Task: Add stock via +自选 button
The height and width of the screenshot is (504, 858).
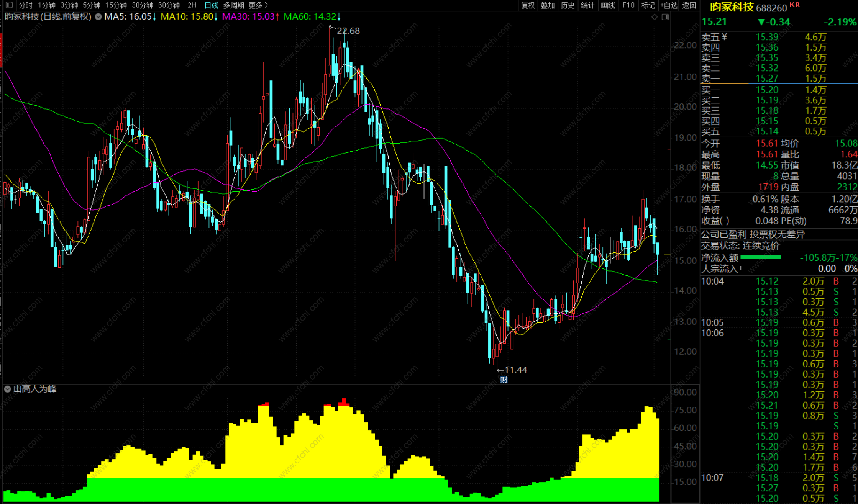Action: pos(669,5)
